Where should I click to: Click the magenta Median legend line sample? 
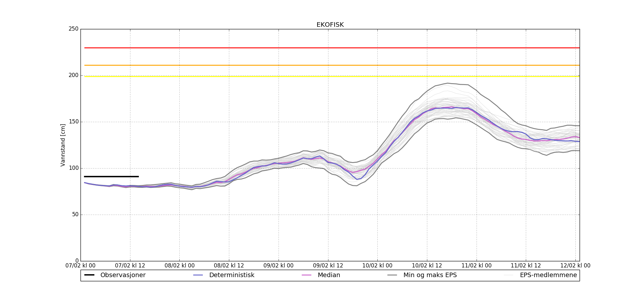(307, 275)
